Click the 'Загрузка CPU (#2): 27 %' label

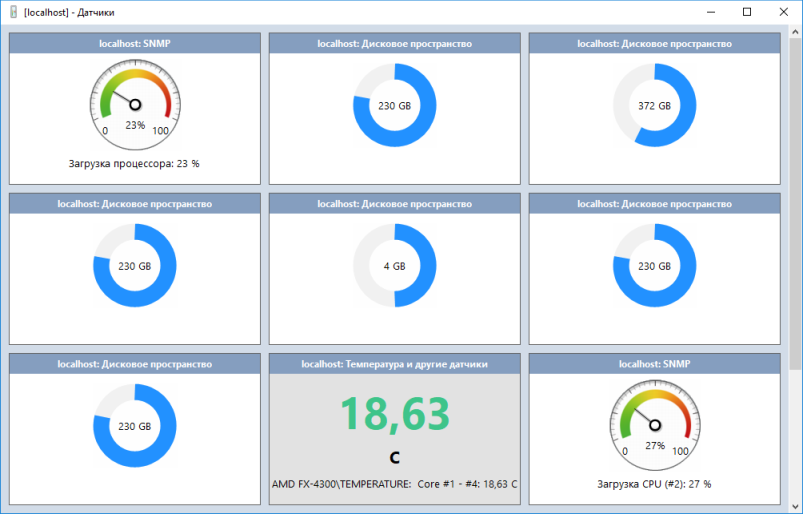(654, 484)
